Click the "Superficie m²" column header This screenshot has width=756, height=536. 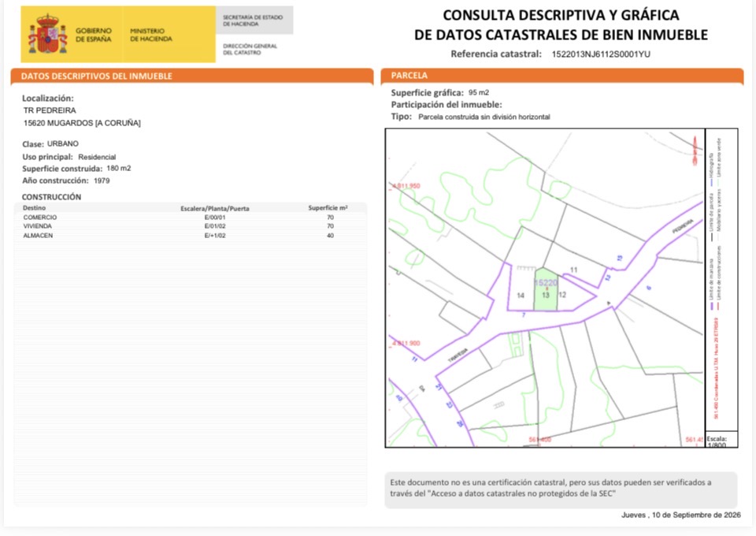click(328, 208)
